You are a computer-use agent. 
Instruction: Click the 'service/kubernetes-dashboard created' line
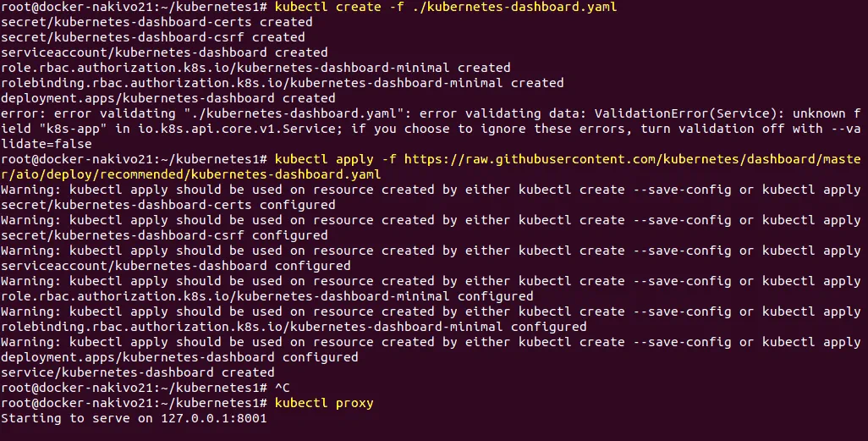click(138, 372)
